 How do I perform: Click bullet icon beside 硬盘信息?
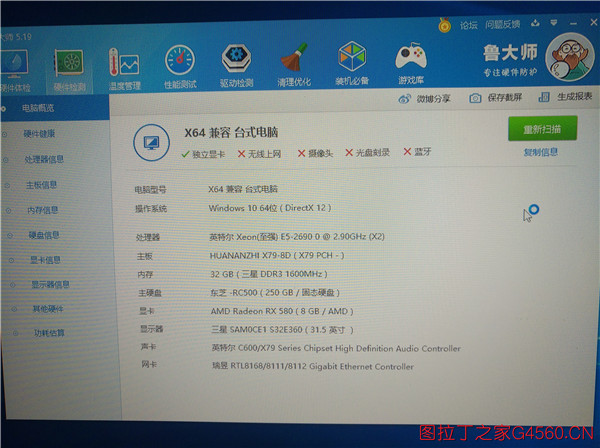click(10, 236)
